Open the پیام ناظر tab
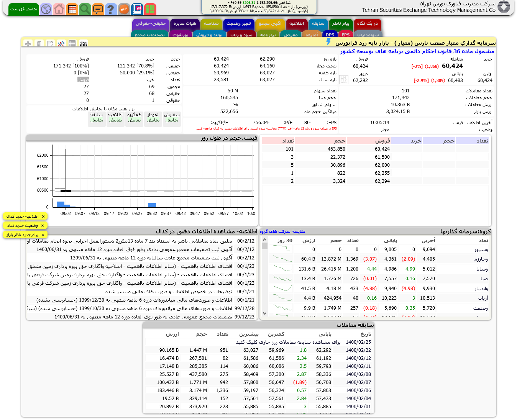Viewport: 517px width, 420px height. coord(341,24)
